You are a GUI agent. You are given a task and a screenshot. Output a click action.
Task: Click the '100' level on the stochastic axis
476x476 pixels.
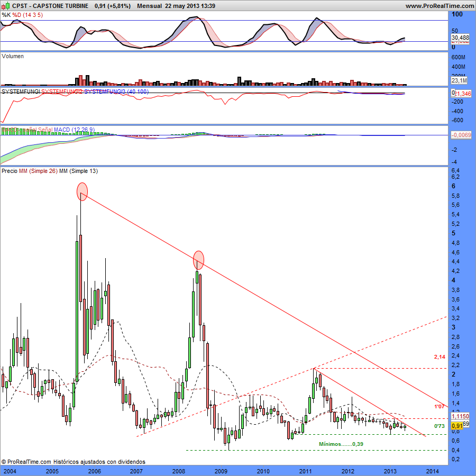[457, 14]
